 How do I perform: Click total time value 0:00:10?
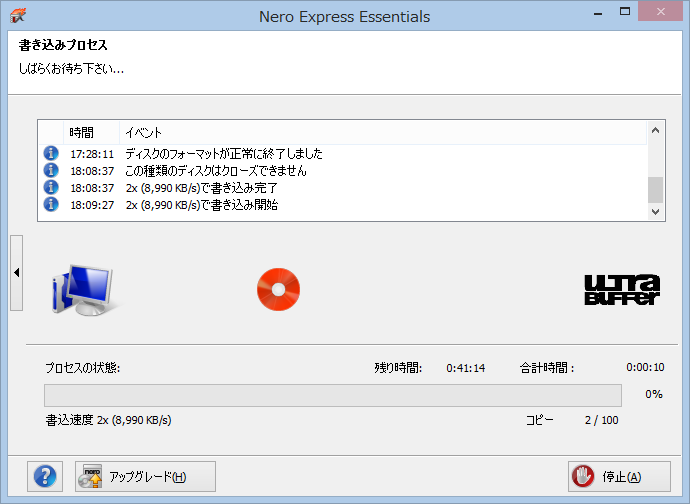[x=645, y=367]
